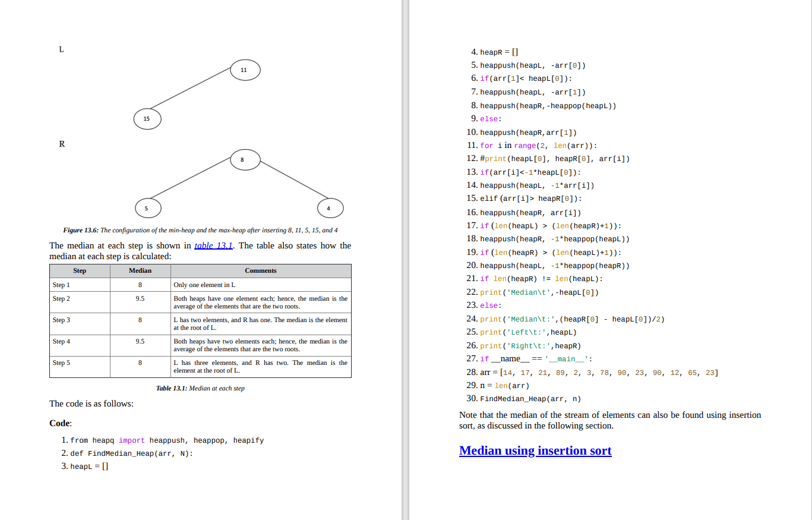Click tree node 11 in heap L
The image size is (812, 520).
pos(244,71)
